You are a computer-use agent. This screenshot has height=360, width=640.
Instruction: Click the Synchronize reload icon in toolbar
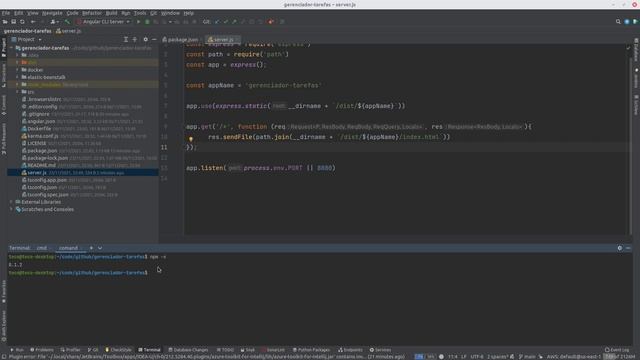click(22, 22)
